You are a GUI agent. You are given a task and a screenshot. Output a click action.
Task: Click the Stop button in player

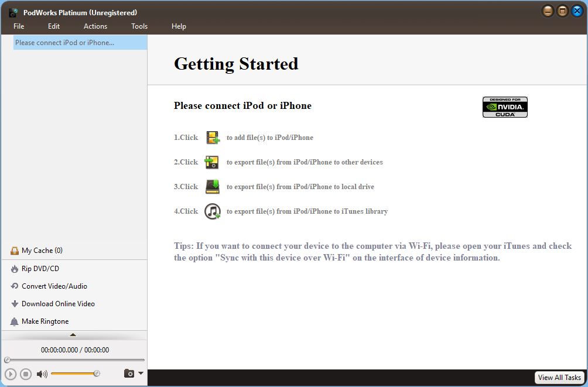(26, 374)
